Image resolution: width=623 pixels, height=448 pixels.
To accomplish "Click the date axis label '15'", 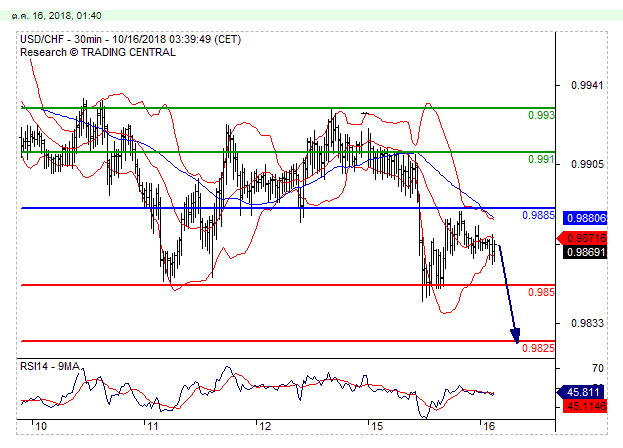I will (x=377, y=427).
